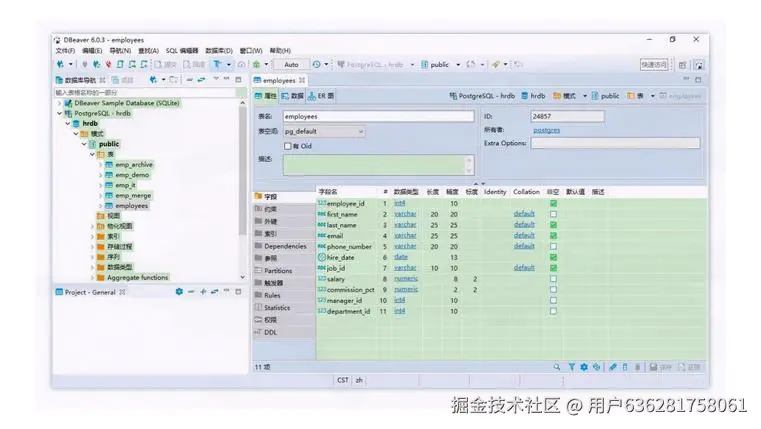Viewport: 761px width, 429px height.
Task: Toggle not-null checkbox for email row
Action: click(553, 235)
